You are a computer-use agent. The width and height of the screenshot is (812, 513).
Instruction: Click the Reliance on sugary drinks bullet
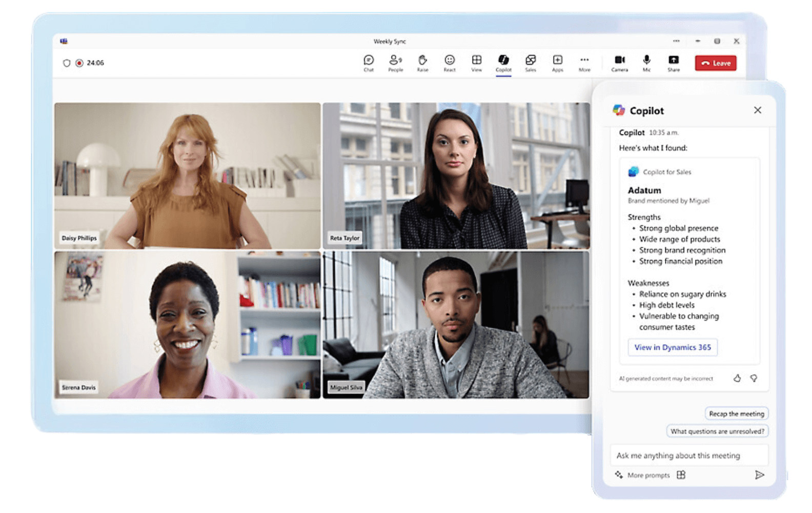click(x=682, y=294)
